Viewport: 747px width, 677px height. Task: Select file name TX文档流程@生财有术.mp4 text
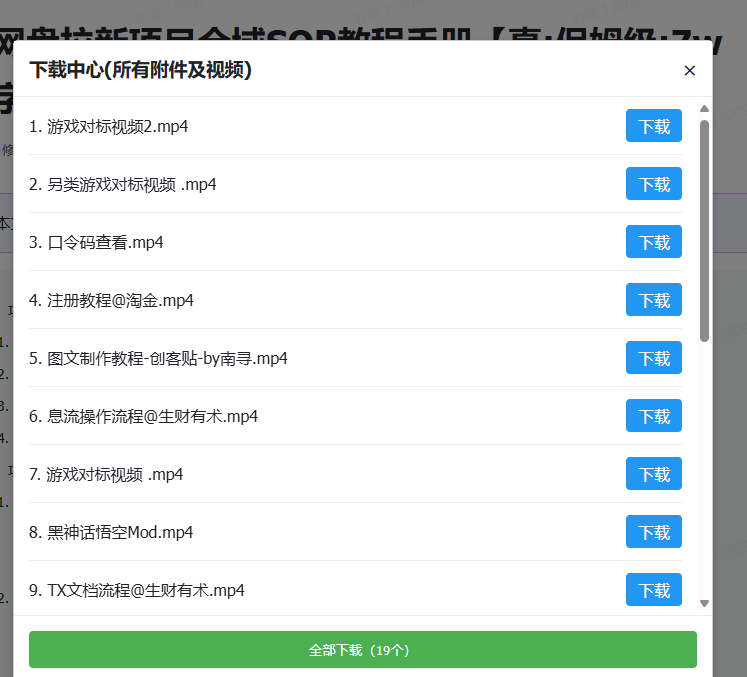(145, 590)
